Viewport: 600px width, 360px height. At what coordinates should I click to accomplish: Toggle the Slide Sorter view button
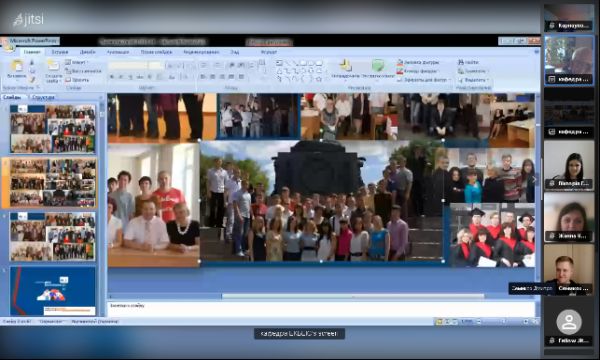coord(447,322)
